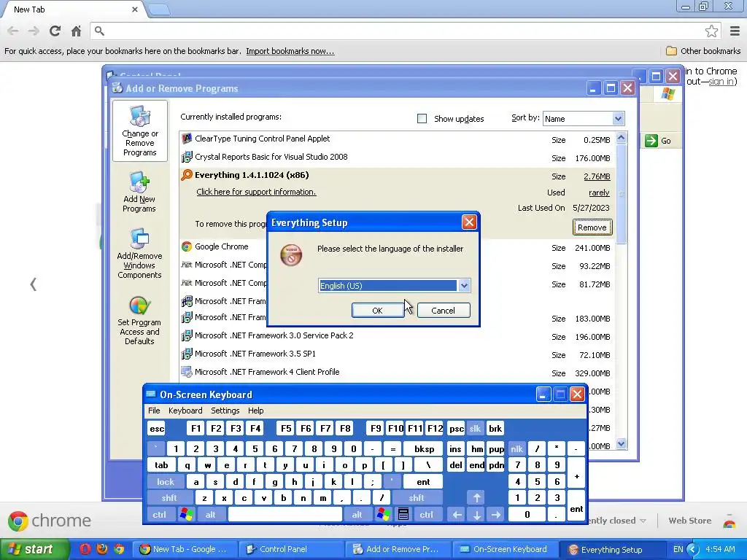Toggle the left alt key on keyboard

pos(211,515)
